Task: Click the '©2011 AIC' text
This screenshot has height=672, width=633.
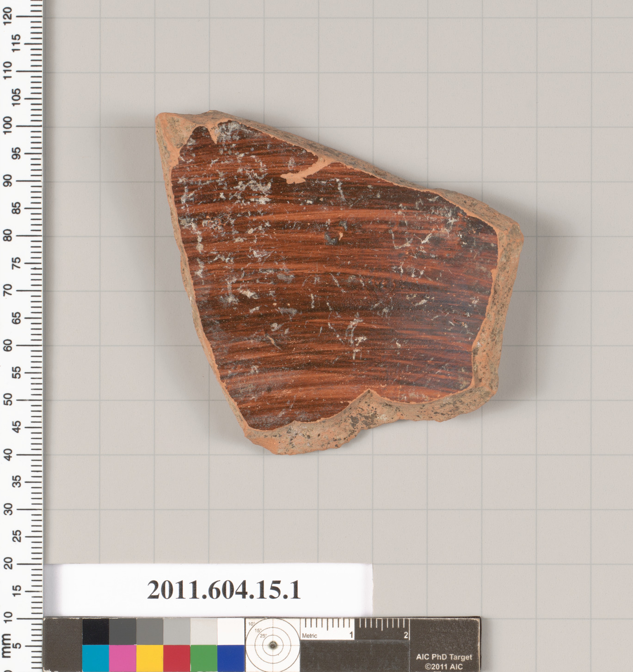Action: pos(444,666)
